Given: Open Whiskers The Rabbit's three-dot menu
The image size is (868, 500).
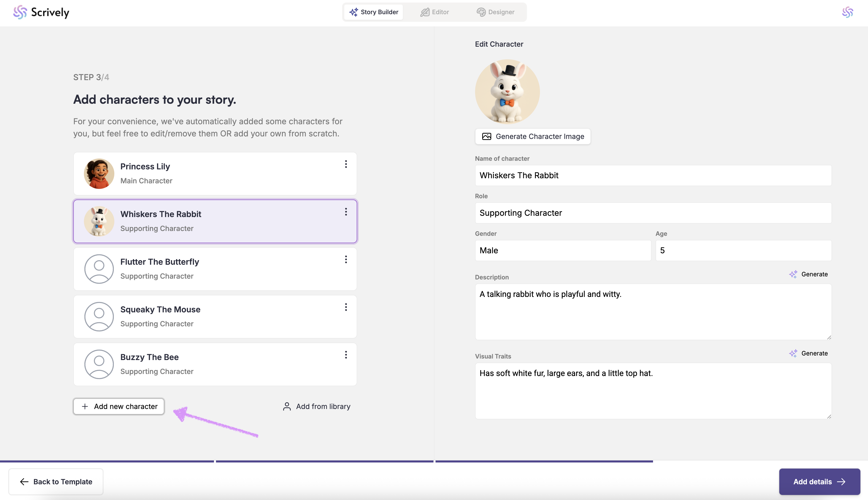Looking at the screenshot, I should click(346, 212).
